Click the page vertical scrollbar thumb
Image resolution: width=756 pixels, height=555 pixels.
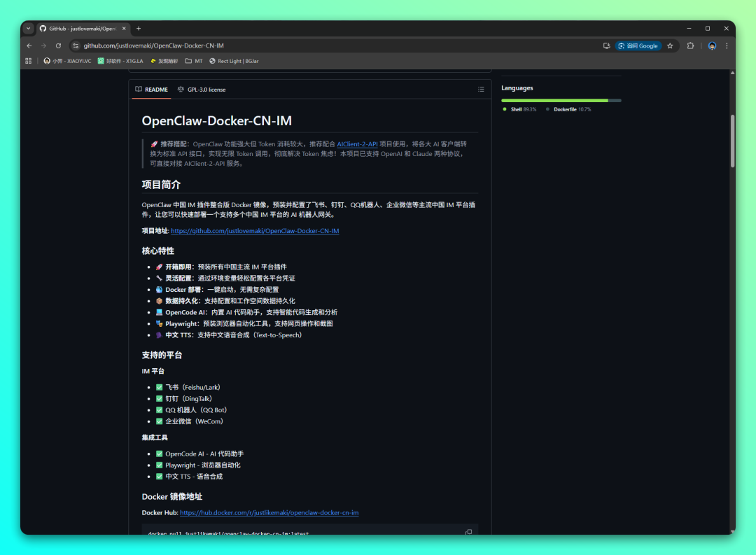tap(732, 141)
